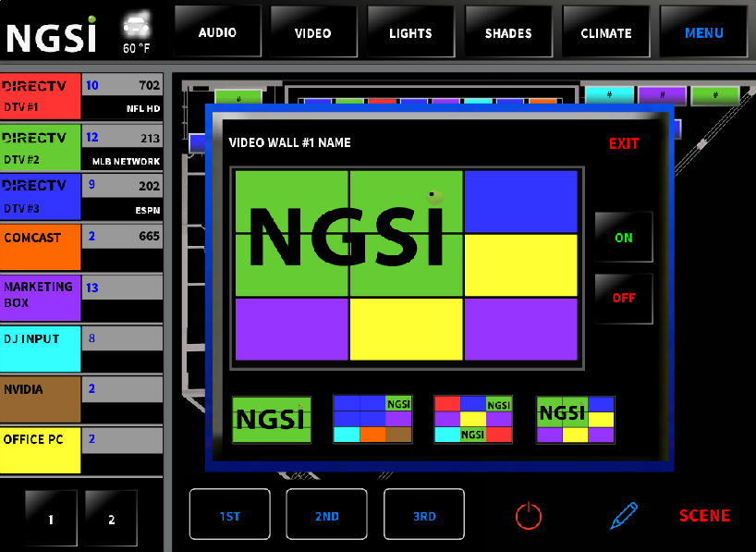
Task: Click the VIDEO WALL #1 NAME title
Action: point(289,142)
